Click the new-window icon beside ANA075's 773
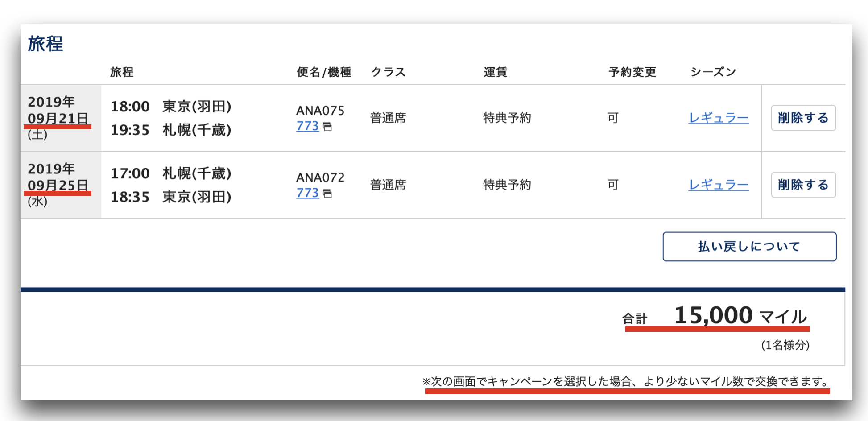The width and height of the screenshot is (868, 421). tap(327, 127)
